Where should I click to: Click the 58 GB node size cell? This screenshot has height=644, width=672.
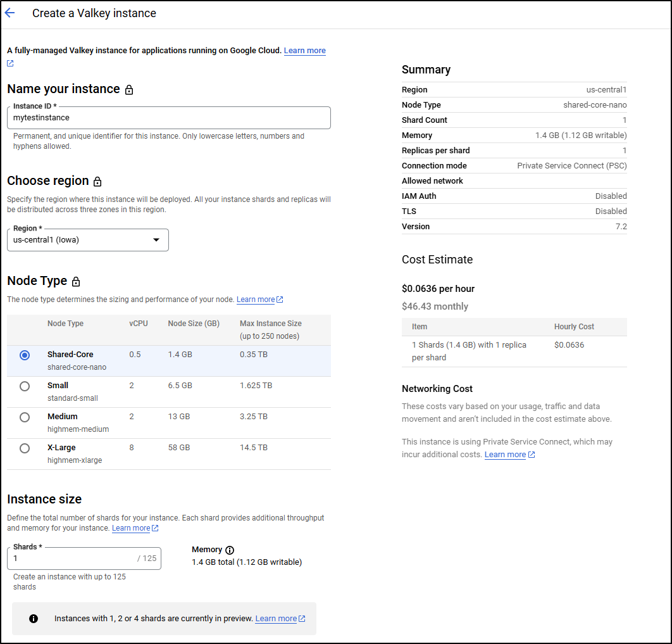coord(178,448)
